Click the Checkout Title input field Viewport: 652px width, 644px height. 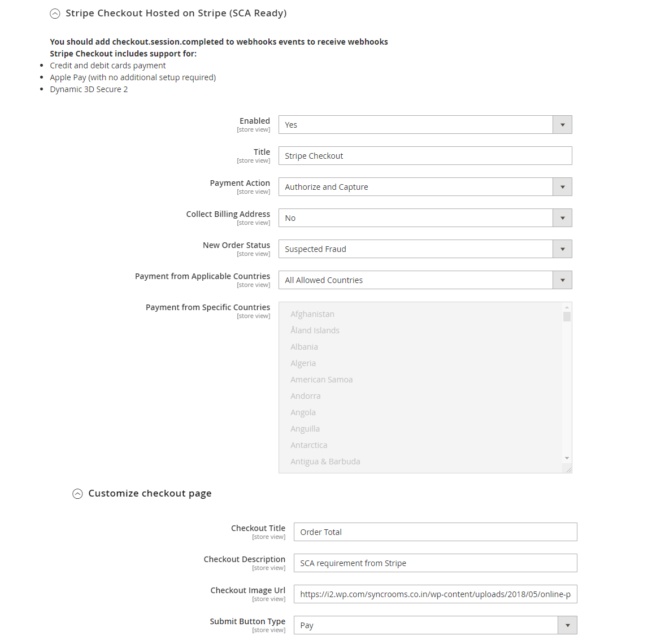435,532
